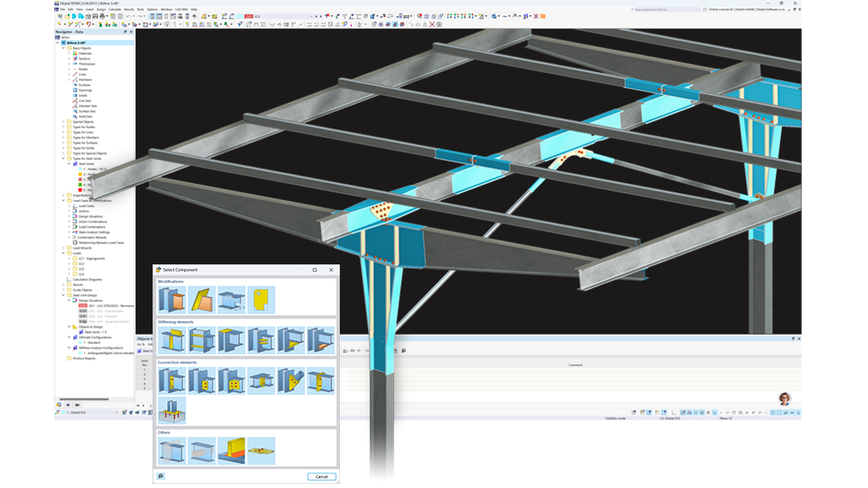The image size is (868, 488).
Task: Click the Undo arrow icon on the toolbar
Action: [129, 16]
